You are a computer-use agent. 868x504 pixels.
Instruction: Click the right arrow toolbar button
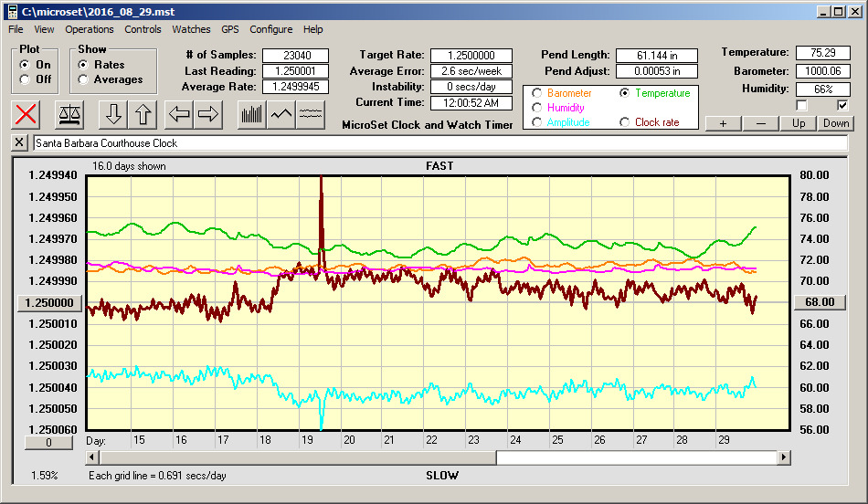pyautogui.click(x=208, y=114)
